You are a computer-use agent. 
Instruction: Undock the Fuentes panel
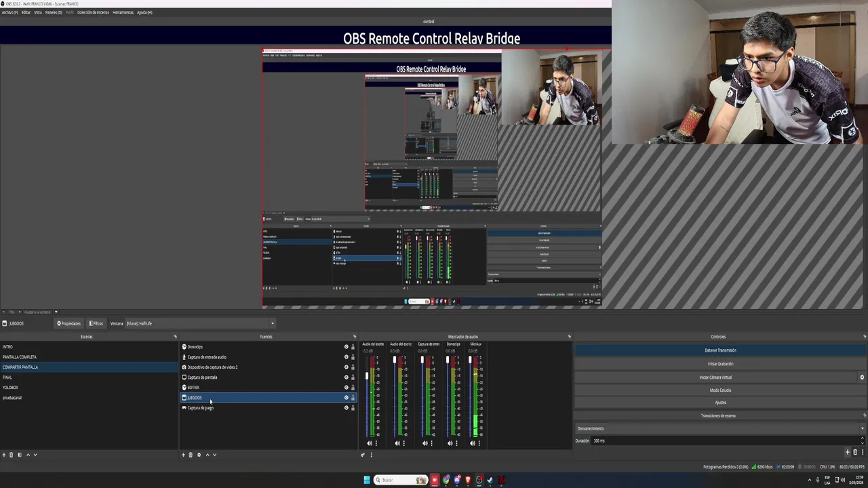pyautogui.click(x=354, y=337)
